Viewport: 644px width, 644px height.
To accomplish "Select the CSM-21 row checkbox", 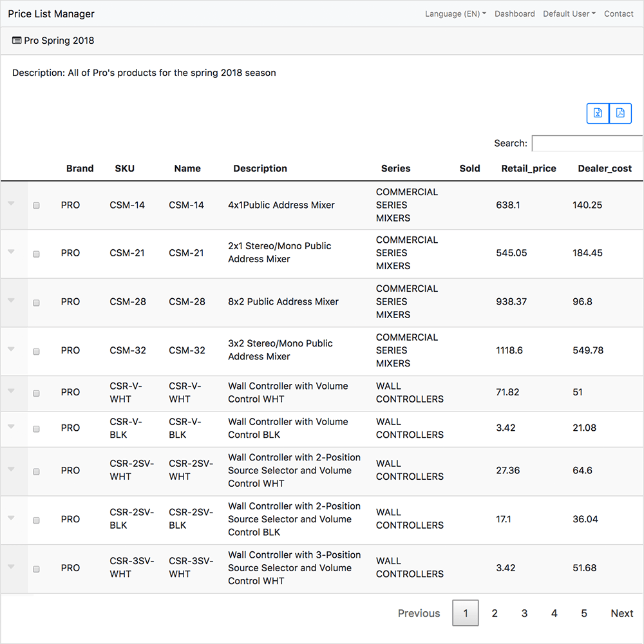I will (36, 254).
